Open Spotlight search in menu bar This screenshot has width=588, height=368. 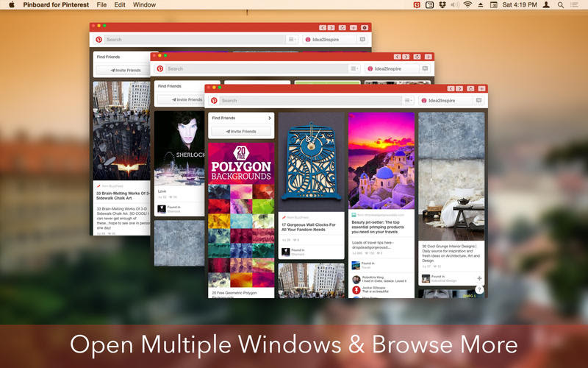pos(561,5)
